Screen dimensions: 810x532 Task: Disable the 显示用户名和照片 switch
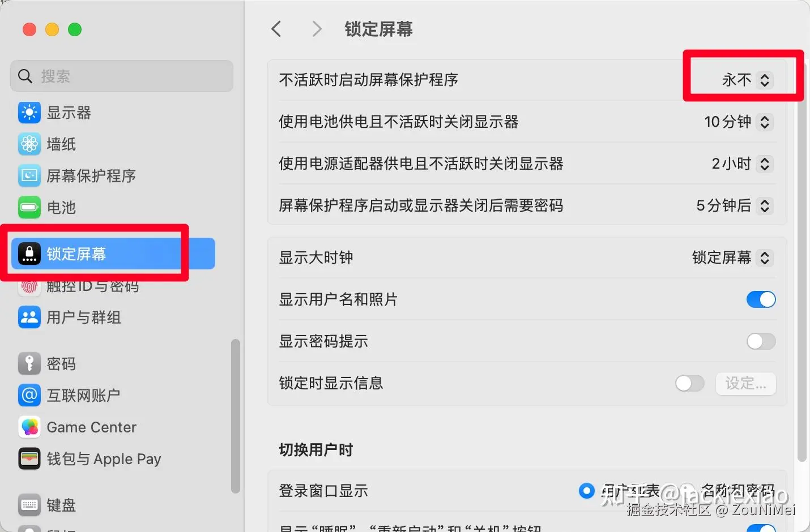(x=761, y=299)
